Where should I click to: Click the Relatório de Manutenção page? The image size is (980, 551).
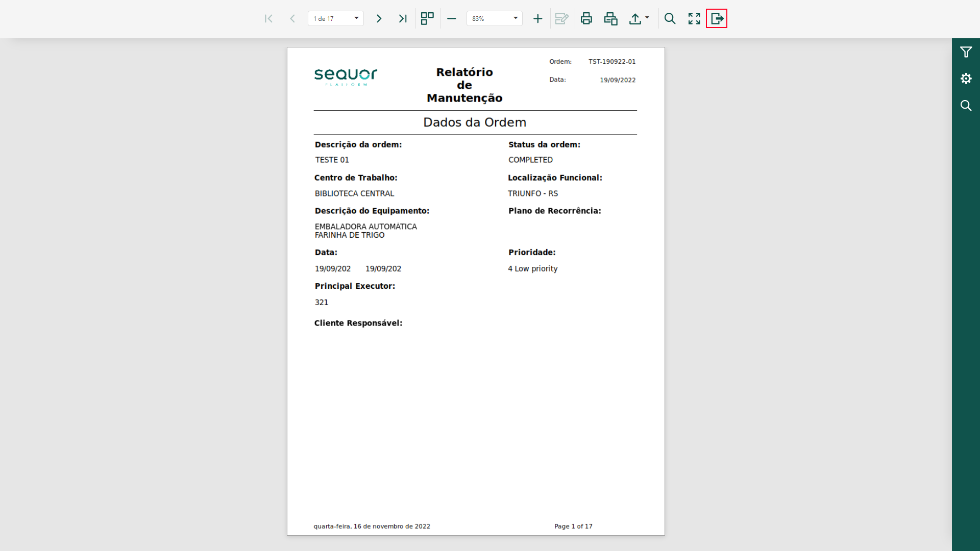(x=476, y=291)
